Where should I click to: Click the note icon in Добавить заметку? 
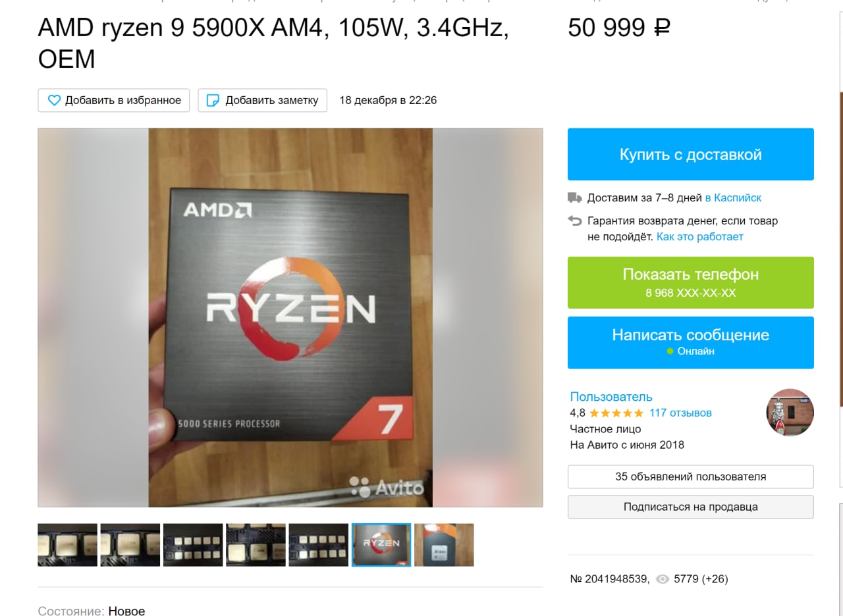pos(213,100)
